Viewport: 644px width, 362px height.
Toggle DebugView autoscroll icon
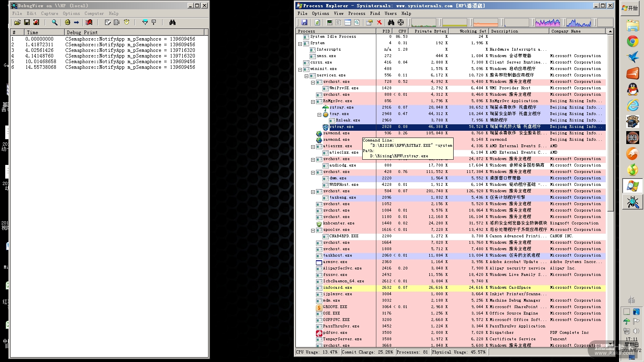point(116,23)
